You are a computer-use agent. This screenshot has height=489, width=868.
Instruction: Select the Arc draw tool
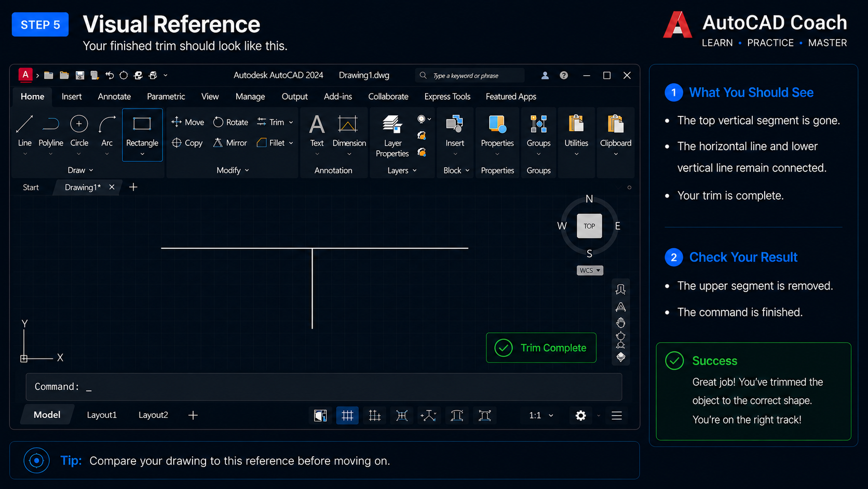(107, 131)
